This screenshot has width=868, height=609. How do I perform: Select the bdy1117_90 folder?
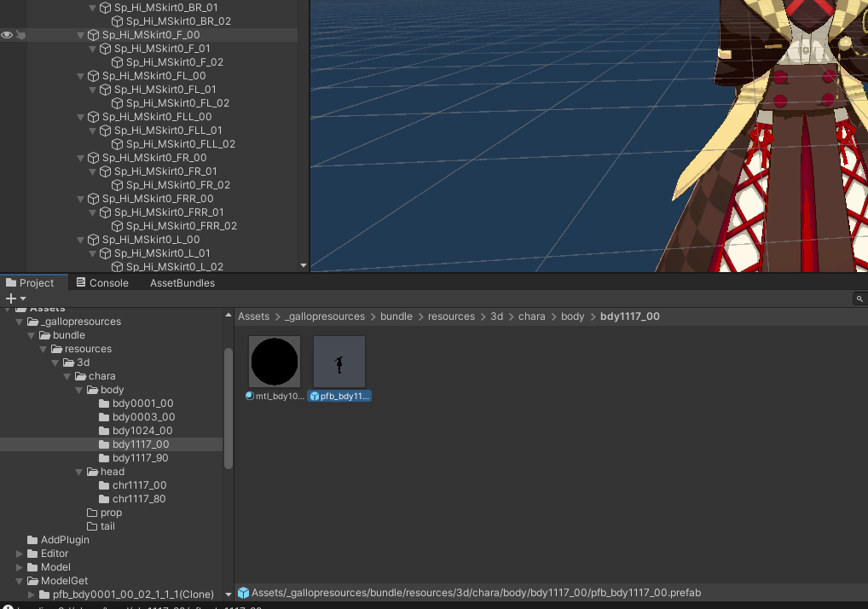[x=133, y=458]
